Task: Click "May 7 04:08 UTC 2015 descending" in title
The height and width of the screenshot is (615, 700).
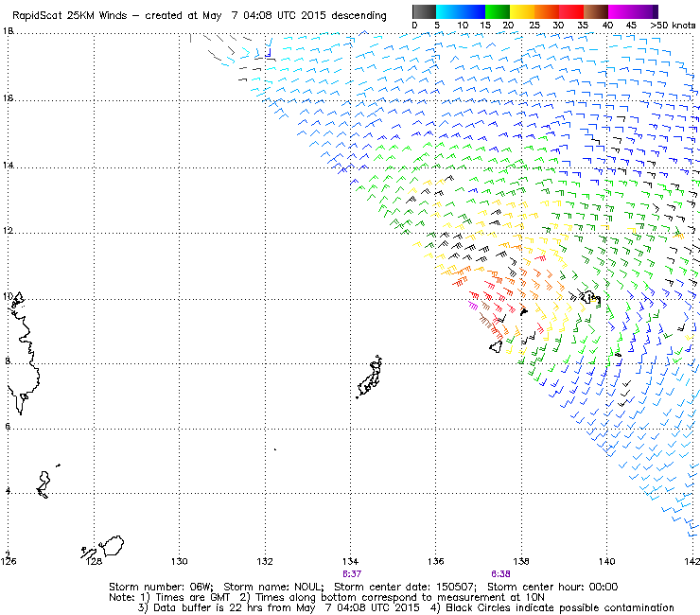Action: (x=294, y=16)
